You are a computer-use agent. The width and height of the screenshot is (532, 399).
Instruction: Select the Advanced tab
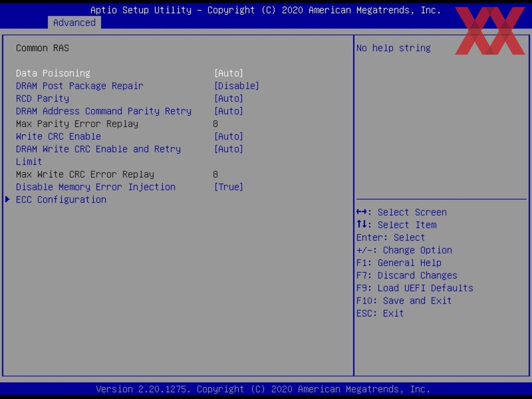pyautogui.click(x=74, y=23)
